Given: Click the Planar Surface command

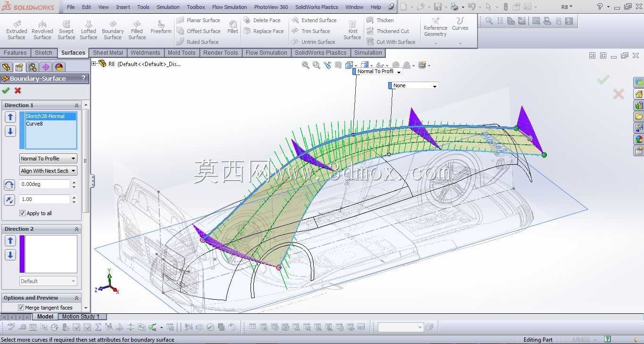Looking at the screenshot, I should tap(198, 20).
